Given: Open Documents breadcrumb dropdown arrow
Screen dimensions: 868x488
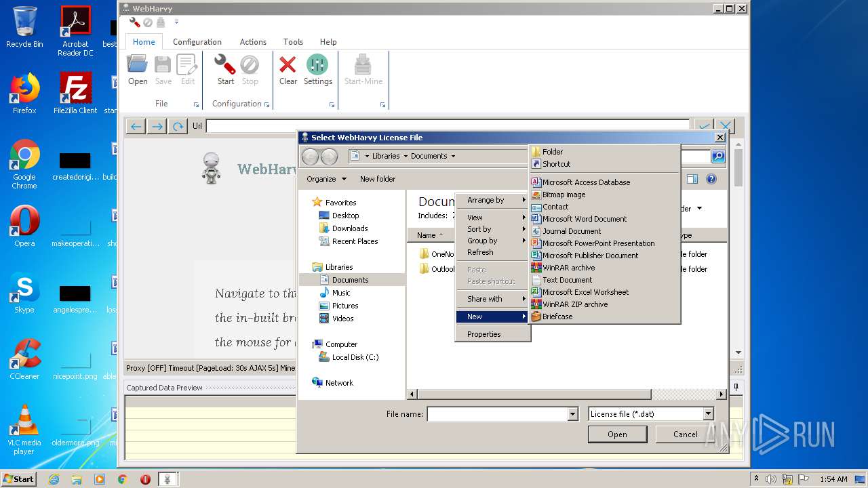Looking at the screenshot, I should click(453, 156).
